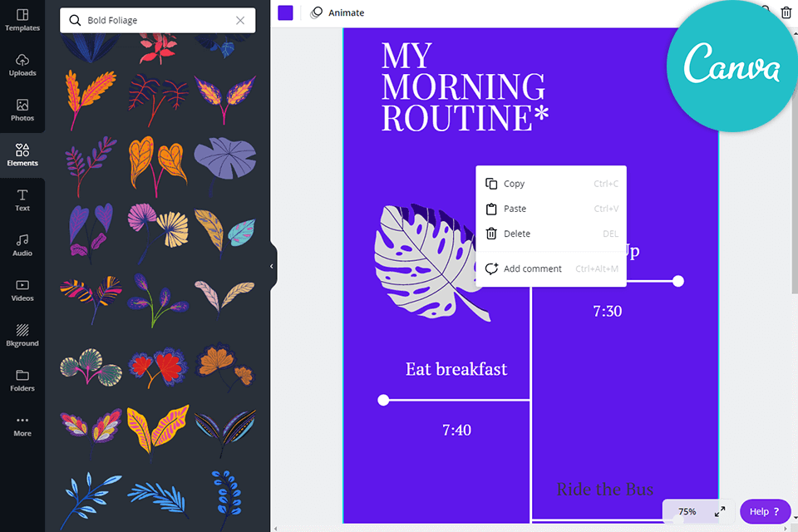Open the Folders sidebar tab
This screenshot has width=798, height=532.
click(x=22, y=380)
